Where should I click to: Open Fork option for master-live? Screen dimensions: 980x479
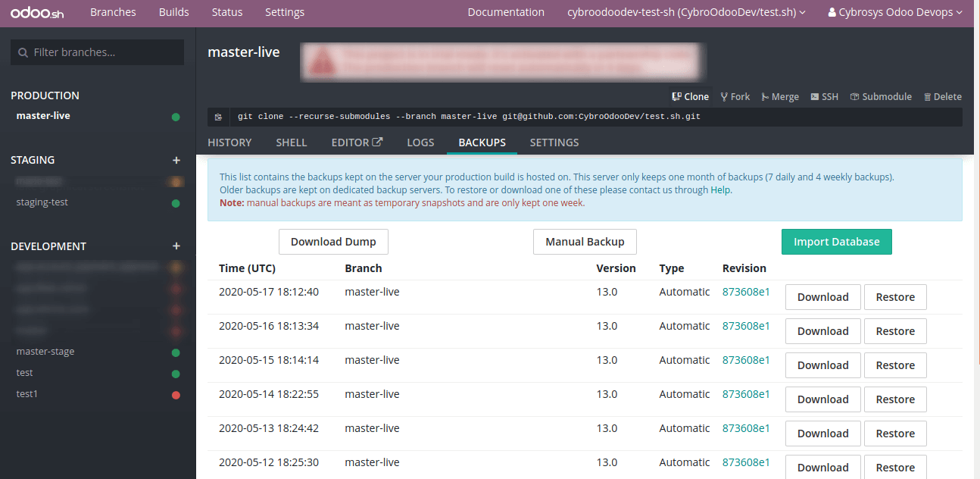735,96
